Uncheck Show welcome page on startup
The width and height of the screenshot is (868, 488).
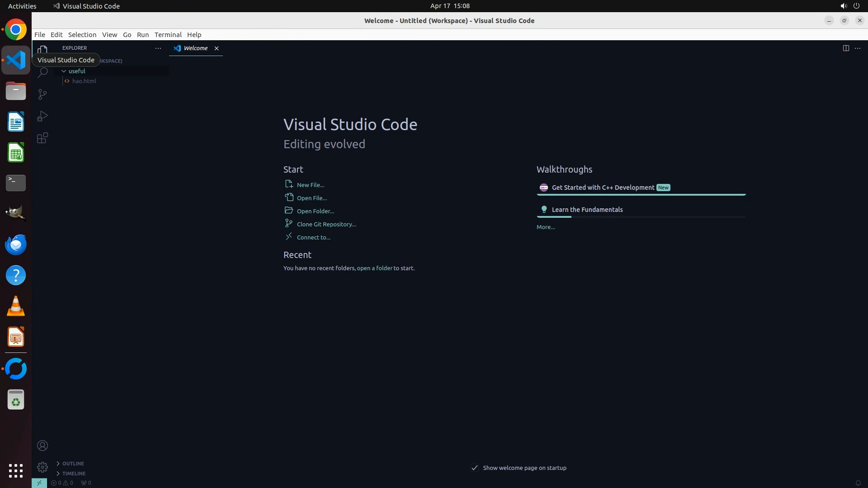[474, 468]
